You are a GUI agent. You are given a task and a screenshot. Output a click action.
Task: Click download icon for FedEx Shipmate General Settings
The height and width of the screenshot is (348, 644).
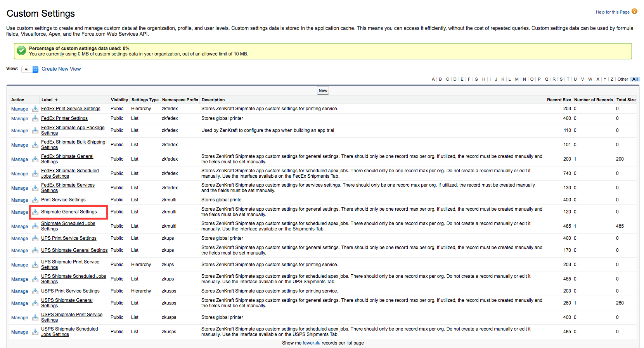pyautogui.click(x=35, y=159)
